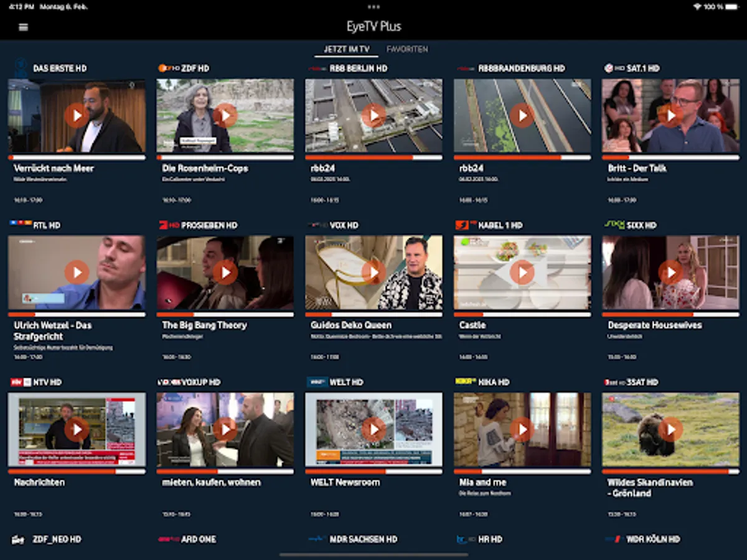Viewport: 747px width, 560px height.
Task: Click the 3SAT HD channel name
Action: (642, 382)
